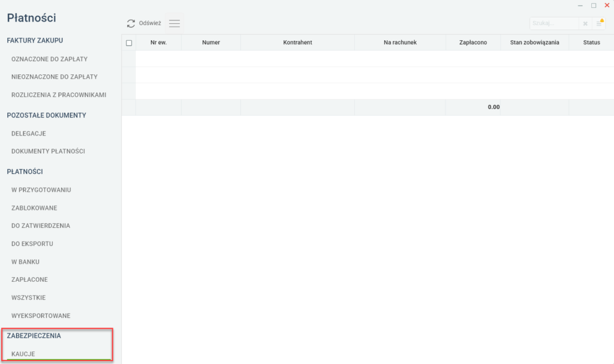
Task: Close the Płatności window
Action: pos(607,5)
